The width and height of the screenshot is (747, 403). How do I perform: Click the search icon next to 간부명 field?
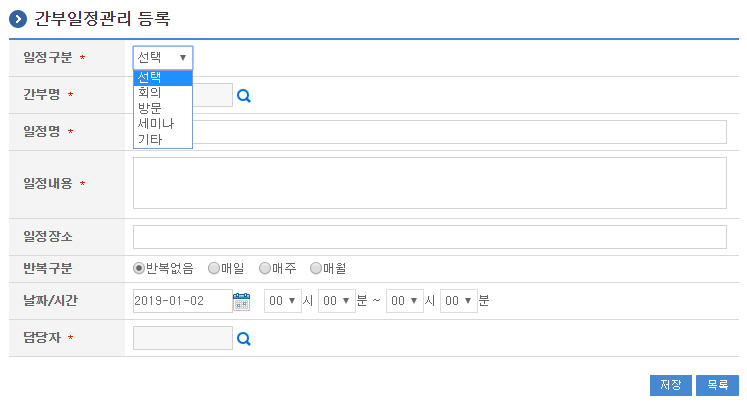click(243, 96)
